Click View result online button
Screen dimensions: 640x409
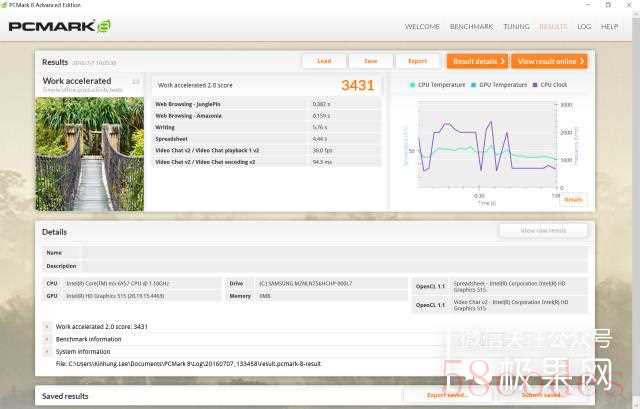(548, 61)
